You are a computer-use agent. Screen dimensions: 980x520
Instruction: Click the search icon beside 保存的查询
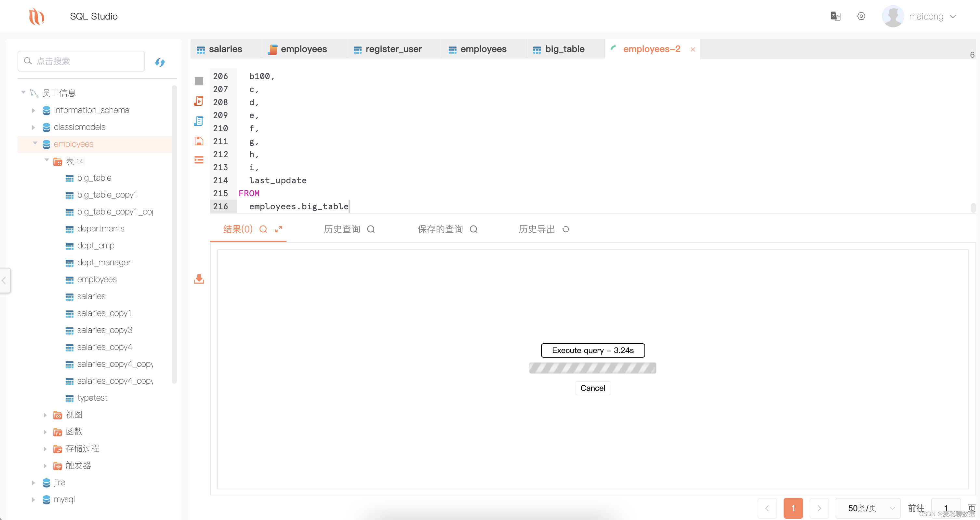[473, 229]
